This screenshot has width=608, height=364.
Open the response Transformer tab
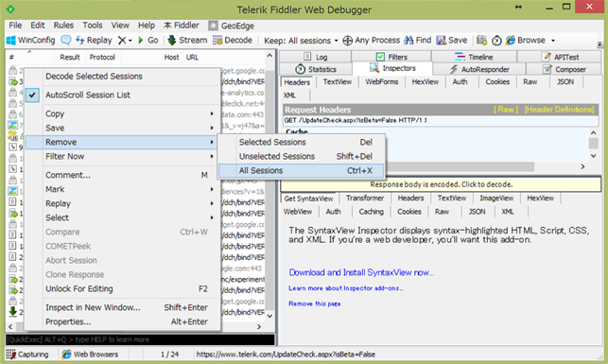[x=364, y=199]
